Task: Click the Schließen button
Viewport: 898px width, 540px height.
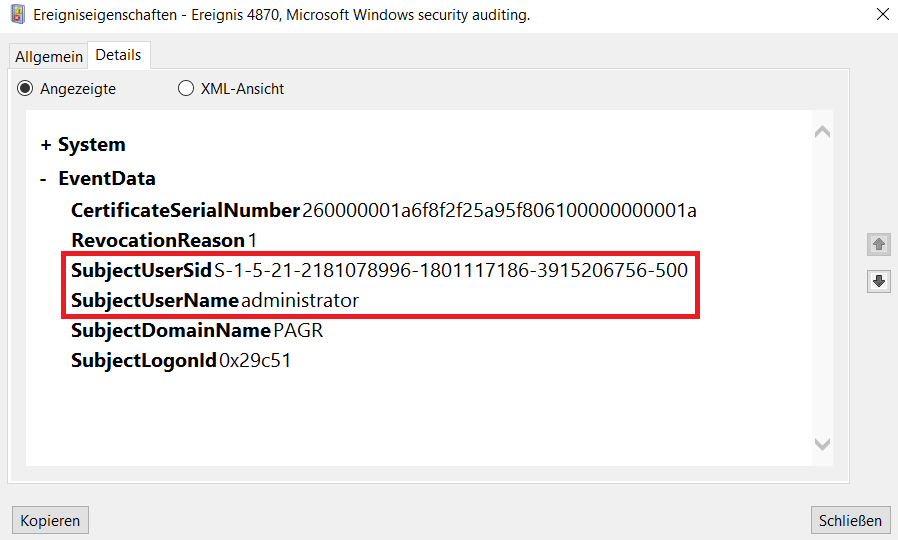Action: (850, 520)
